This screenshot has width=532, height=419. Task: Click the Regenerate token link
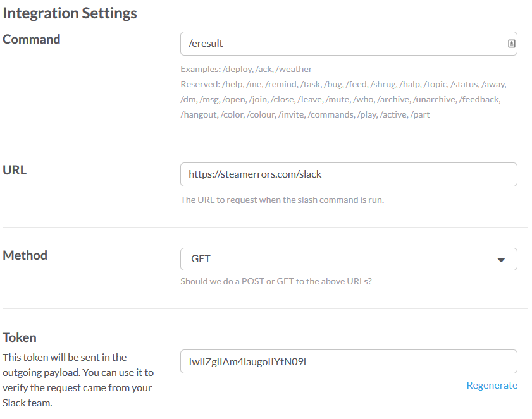click(x=492, y=385)
